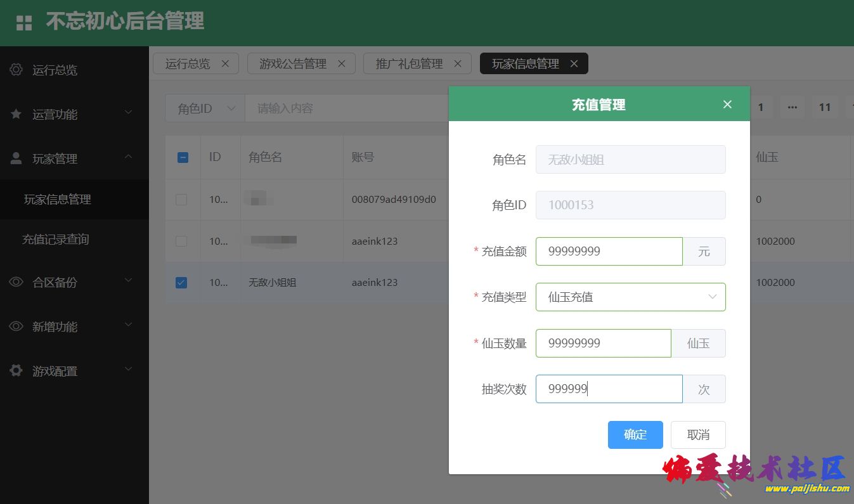This screenshot has width=854, height=504.
Task: Open the 充值类型 dropdown showing 仙玉充值
Action: click(630, 297)
